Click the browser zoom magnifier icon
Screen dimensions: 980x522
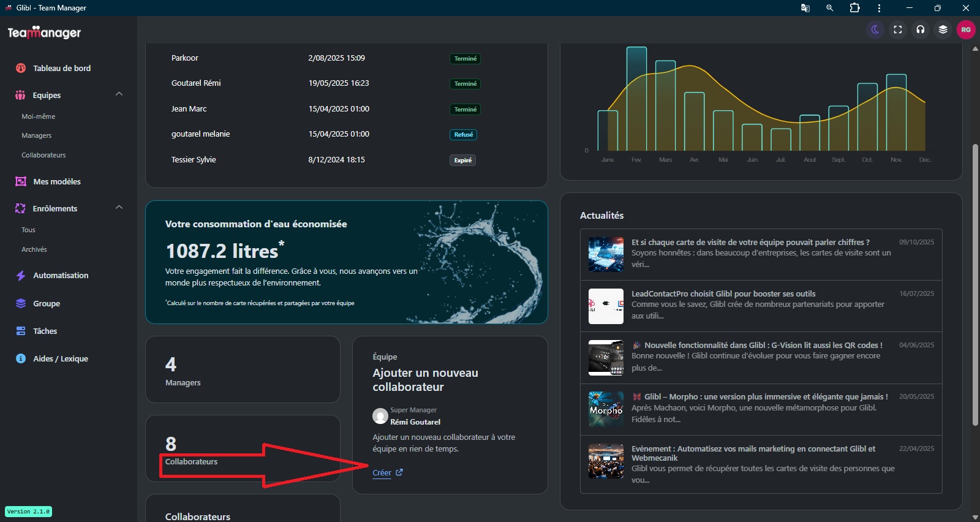tap(830, 8)
